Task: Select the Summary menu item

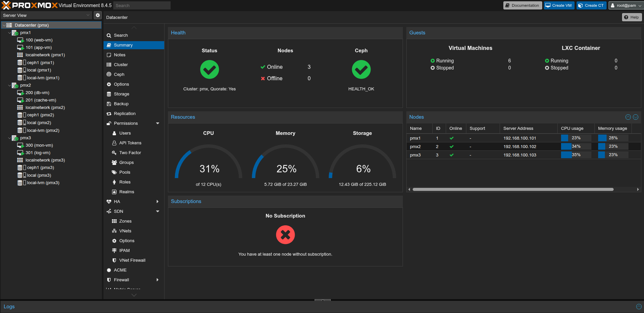Action: (123, 45)
